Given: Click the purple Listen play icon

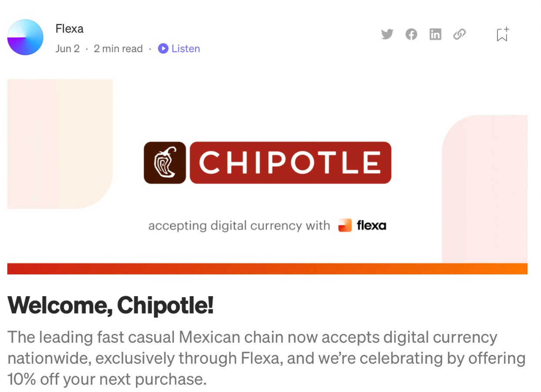Looking at the screenshot, I should (163, 49).
